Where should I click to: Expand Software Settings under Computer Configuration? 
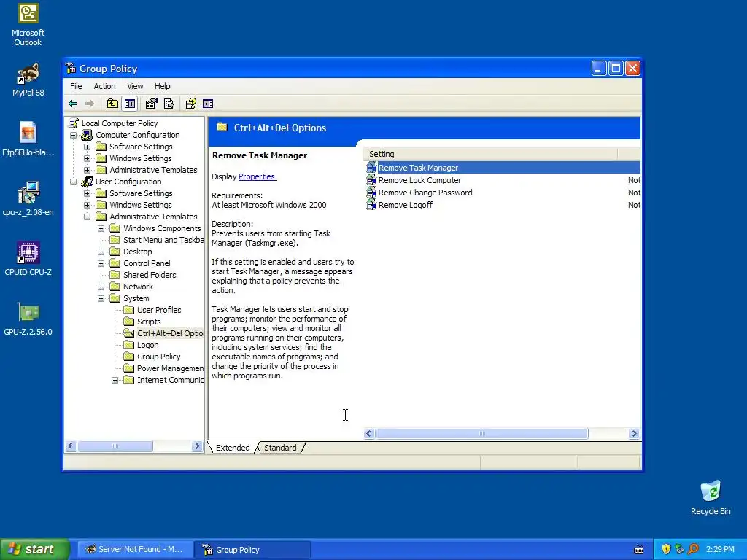[88, 147]
